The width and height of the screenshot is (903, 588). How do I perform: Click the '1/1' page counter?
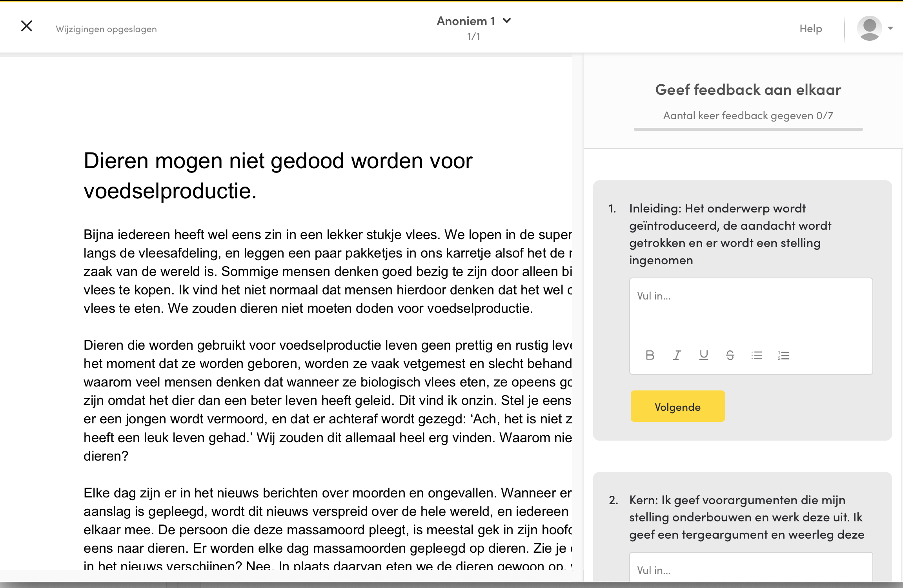click(x=473, y=36)
